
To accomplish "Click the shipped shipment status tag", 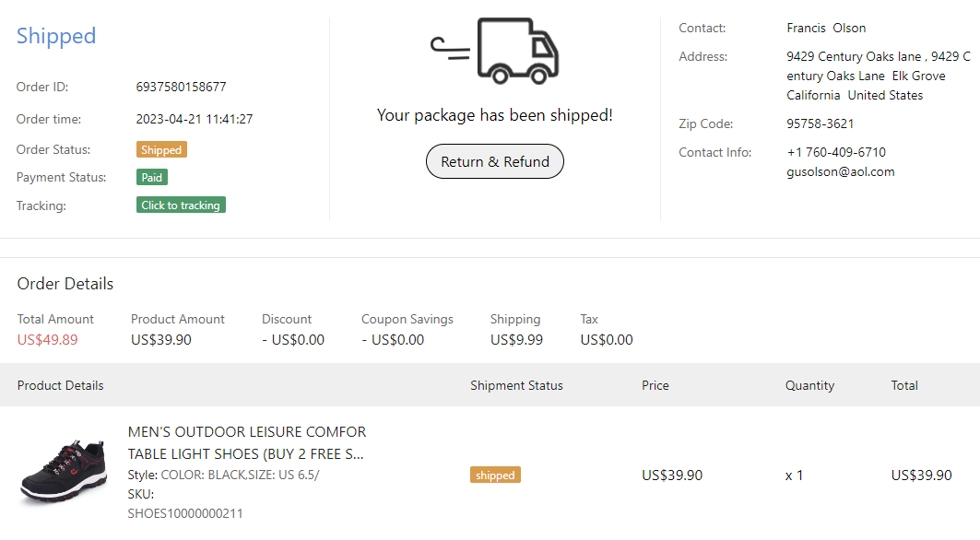I will 495,475.
